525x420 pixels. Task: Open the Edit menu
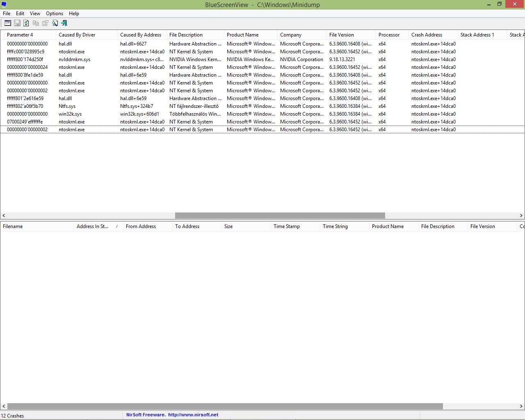(x=20, y=14)
